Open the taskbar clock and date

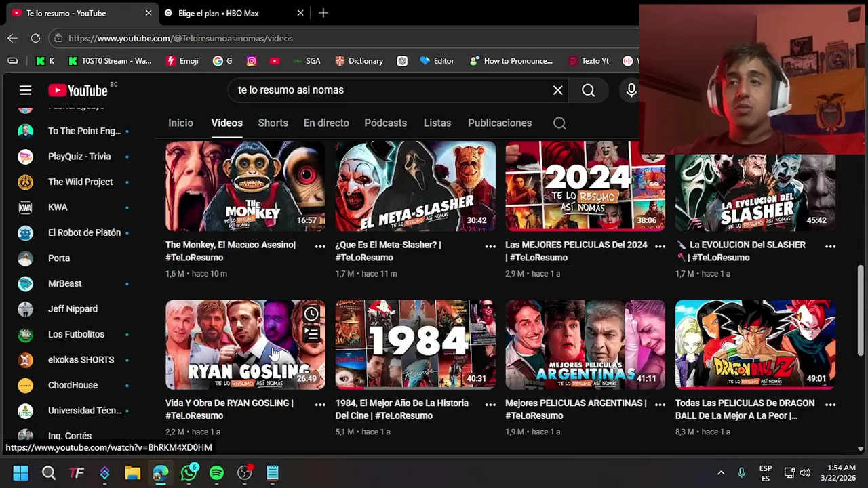[838, 472]
